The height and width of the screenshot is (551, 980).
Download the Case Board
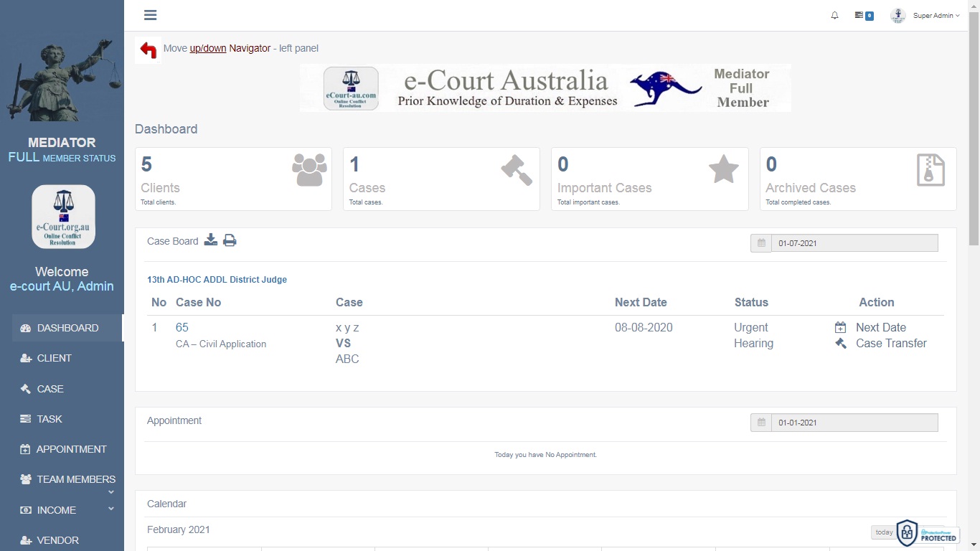210,240
